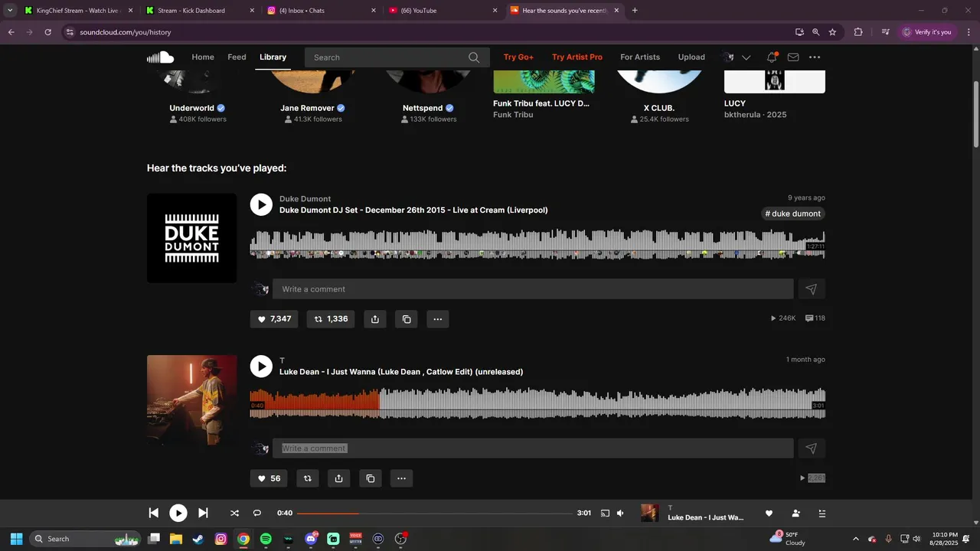Open Funk Tribu feat. LUCY track

click(541, 103)
